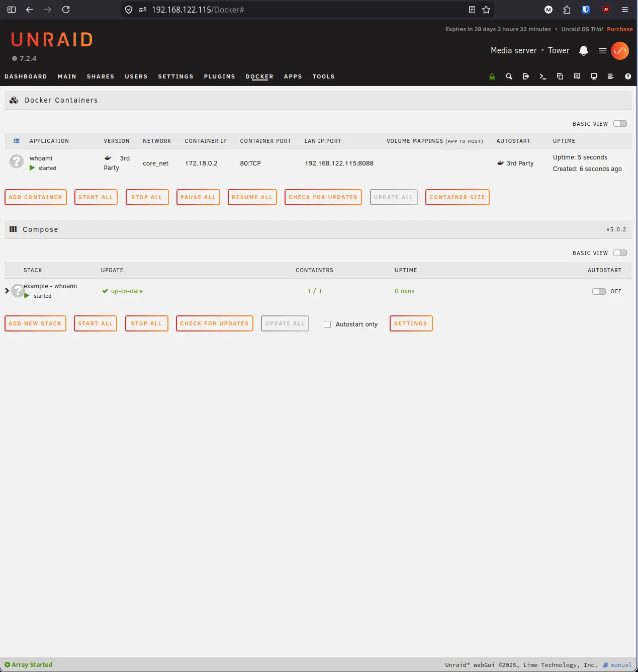The width and height of the screenshot is (638, 672).
Task: Click the Purchase link
Action: click(x=619, y=29)
